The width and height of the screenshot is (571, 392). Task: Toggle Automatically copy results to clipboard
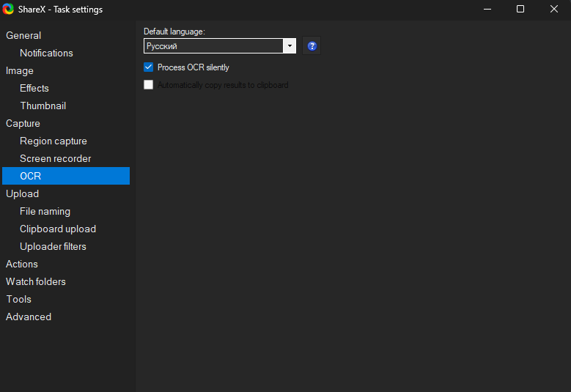tap(149, 85)
